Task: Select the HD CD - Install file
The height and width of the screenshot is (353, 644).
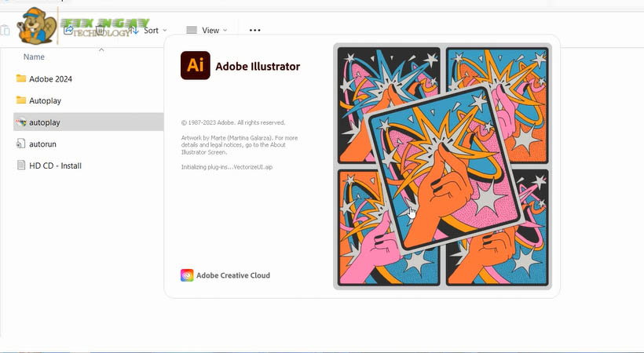Action: click(x=55, y=166)
